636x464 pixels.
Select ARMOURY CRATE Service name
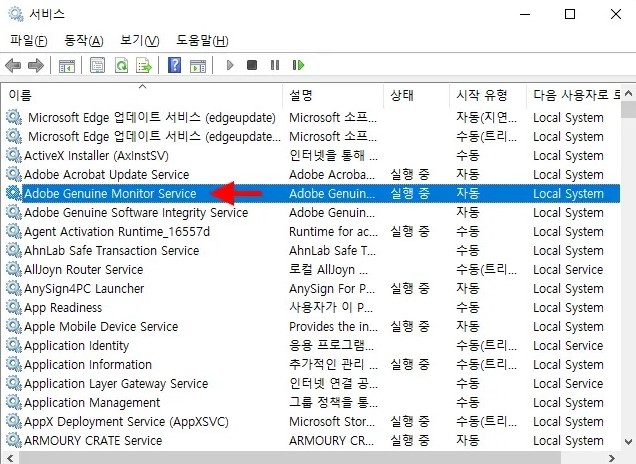93,440
